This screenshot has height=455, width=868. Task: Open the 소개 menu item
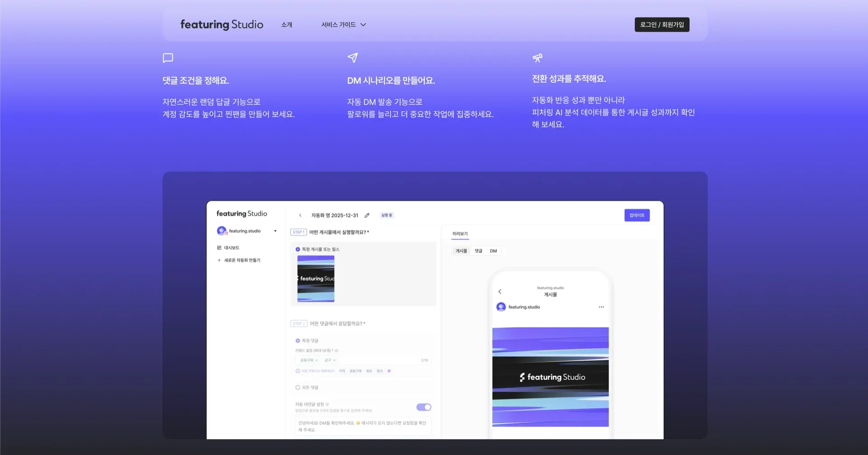point(287,24)
